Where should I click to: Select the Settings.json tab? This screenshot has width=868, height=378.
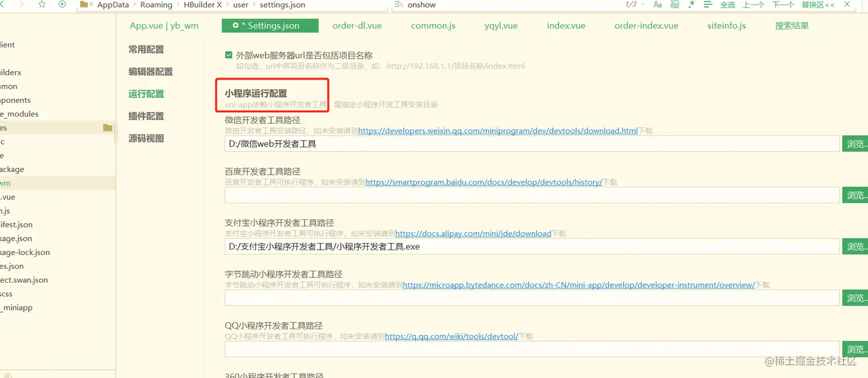[x=270, y=26]
